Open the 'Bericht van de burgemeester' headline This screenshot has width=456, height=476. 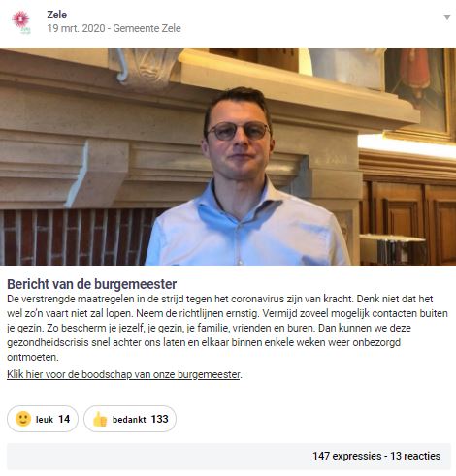coord(92,284)
